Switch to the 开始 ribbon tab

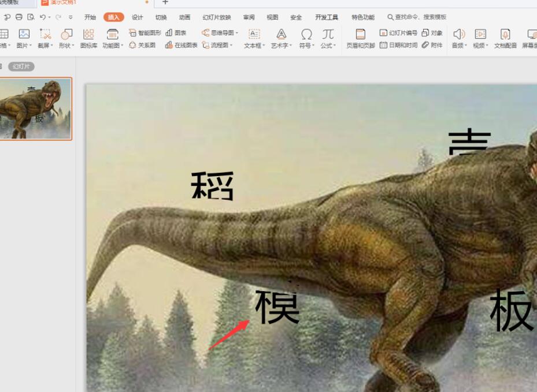click(90, 17)
